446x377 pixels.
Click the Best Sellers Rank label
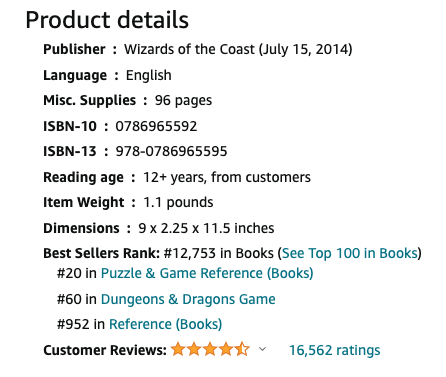102,253
